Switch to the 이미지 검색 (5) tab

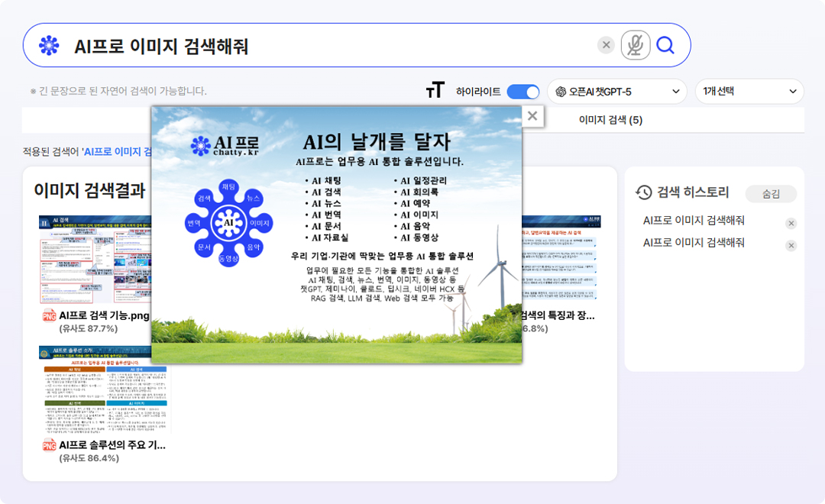click(x=610, y=120)
